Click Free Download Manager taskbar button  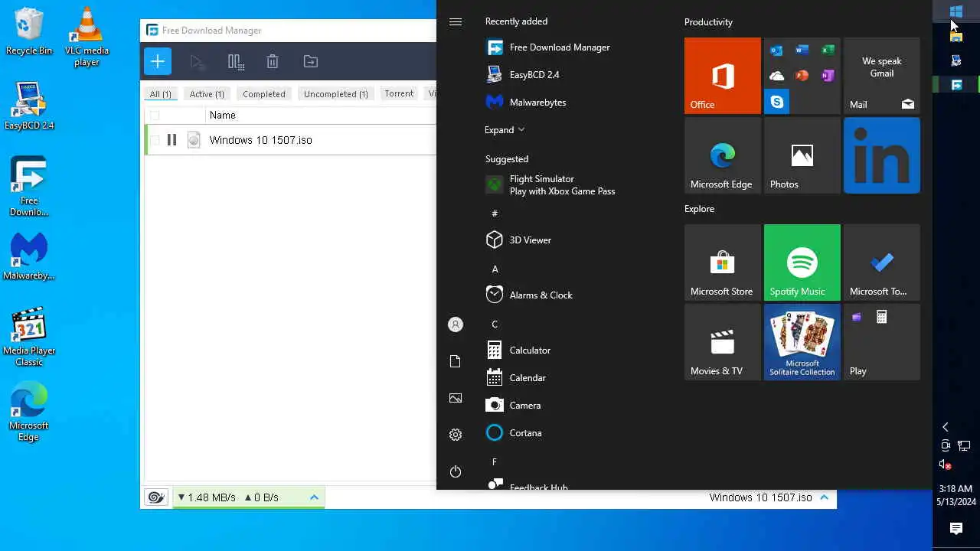click(956, 85)
